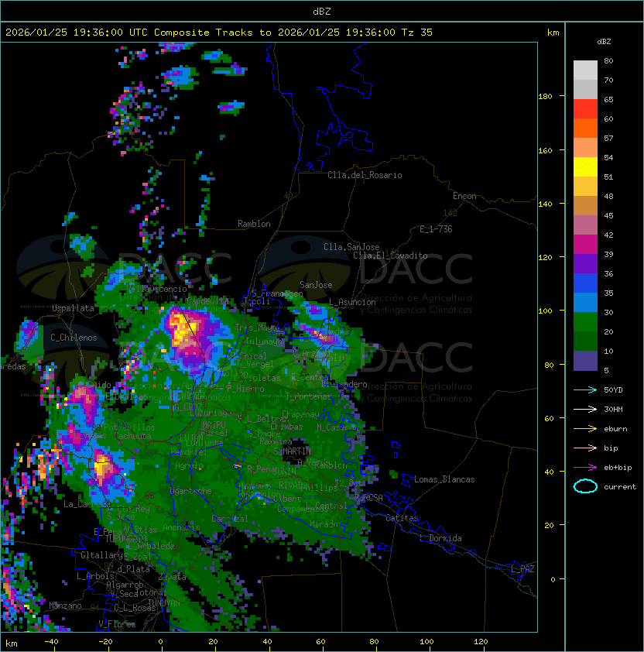
Task: Click the 'current' legend label
Action: (x=620, y=487)
